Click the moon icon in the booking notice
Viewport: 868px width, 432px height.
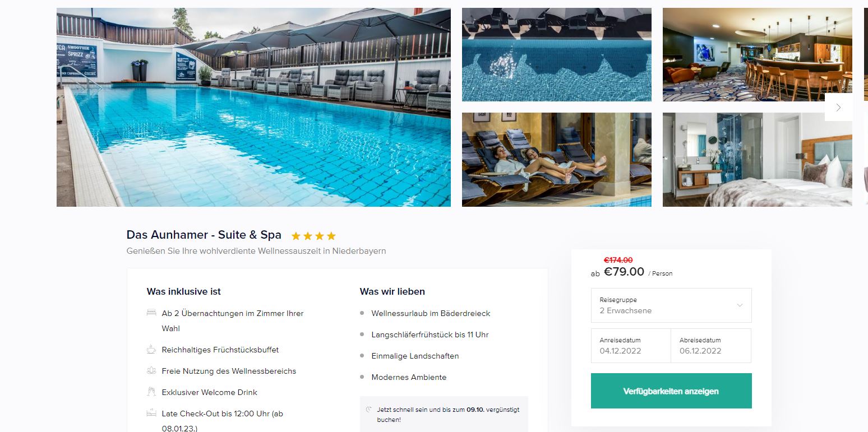(x=368, y=410)
